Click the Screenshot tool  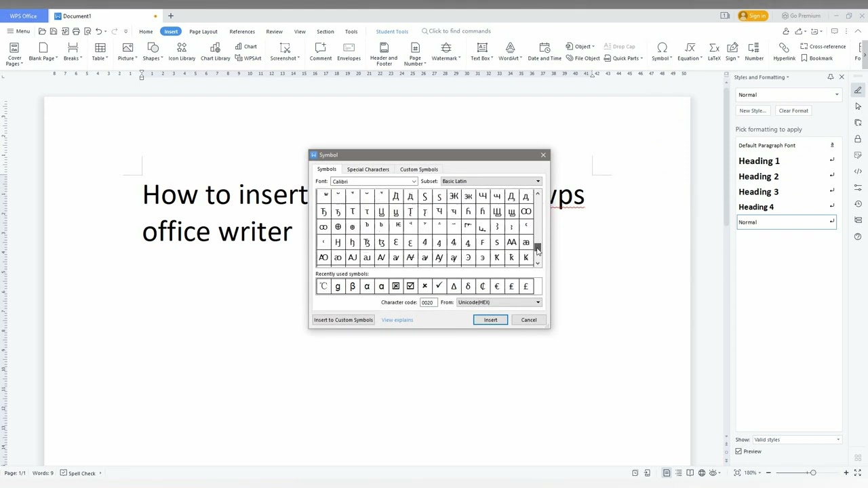point(285,52)
